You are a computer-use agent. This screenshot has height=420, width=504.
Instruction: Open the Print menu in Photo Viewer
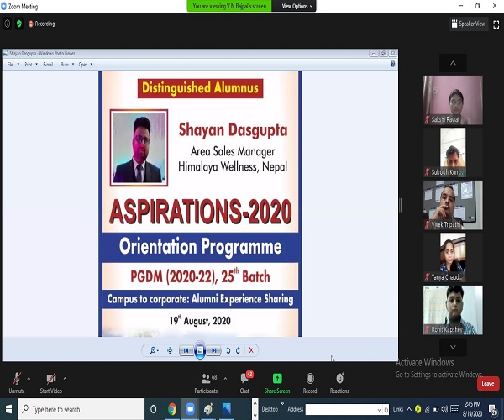tap(31, 65)
